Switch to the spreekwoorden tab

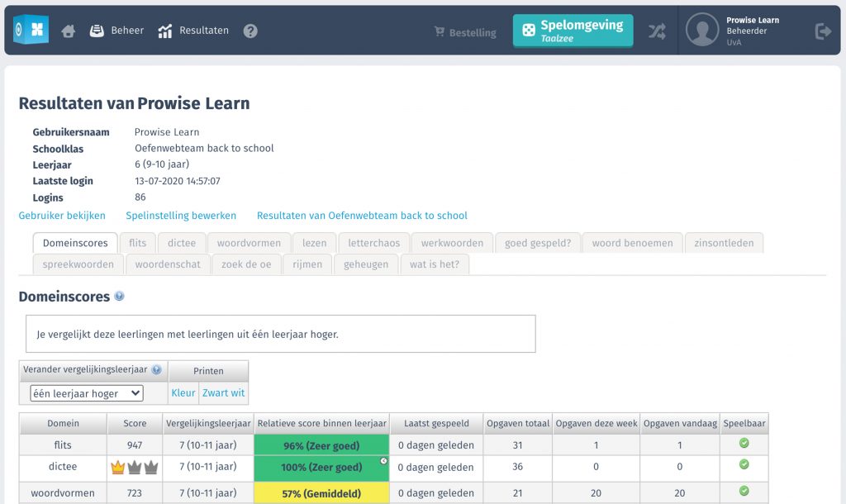pos(78,264)
